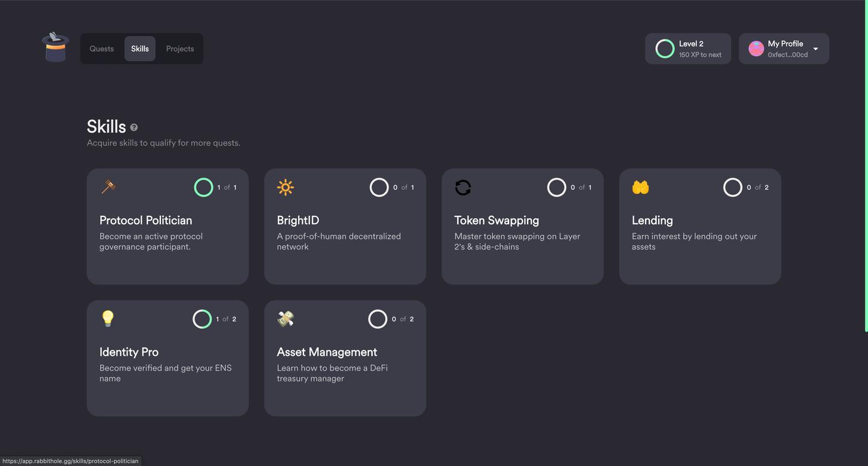Open the Asset Management skill title
This screenshot has width=868, height=466.
[x=327, y=352]
